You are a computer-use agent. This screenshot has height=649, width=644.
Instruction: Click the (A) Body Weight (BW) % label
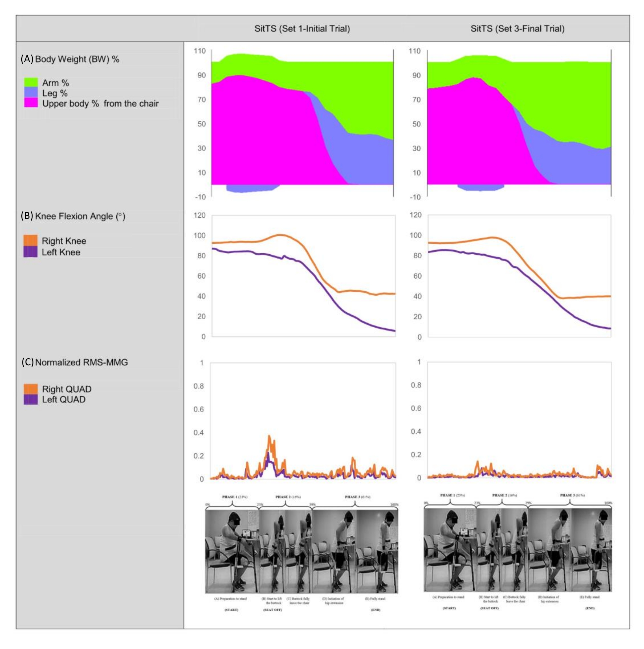point(70,59)
